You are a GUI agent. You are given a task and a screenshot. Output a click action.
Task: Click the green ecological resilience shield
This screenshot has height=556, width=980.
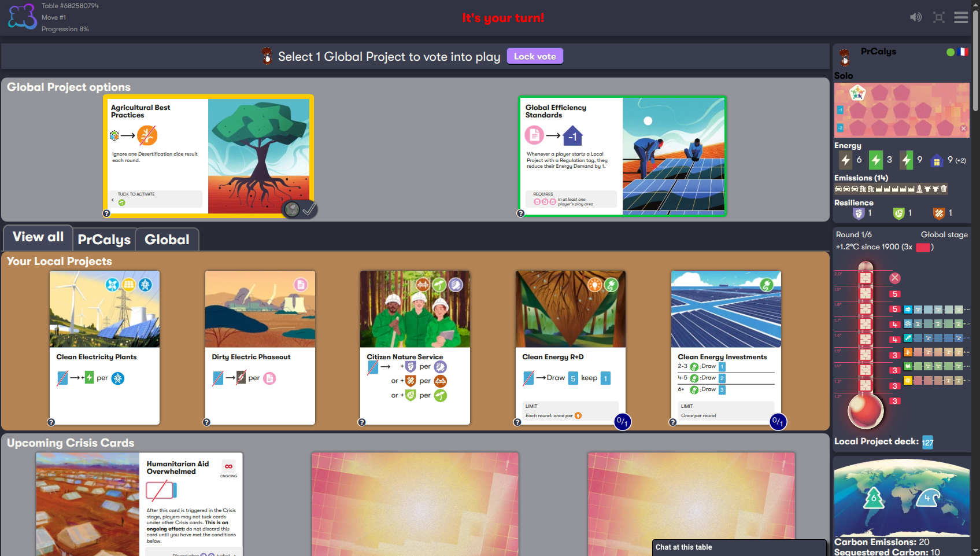898,213
